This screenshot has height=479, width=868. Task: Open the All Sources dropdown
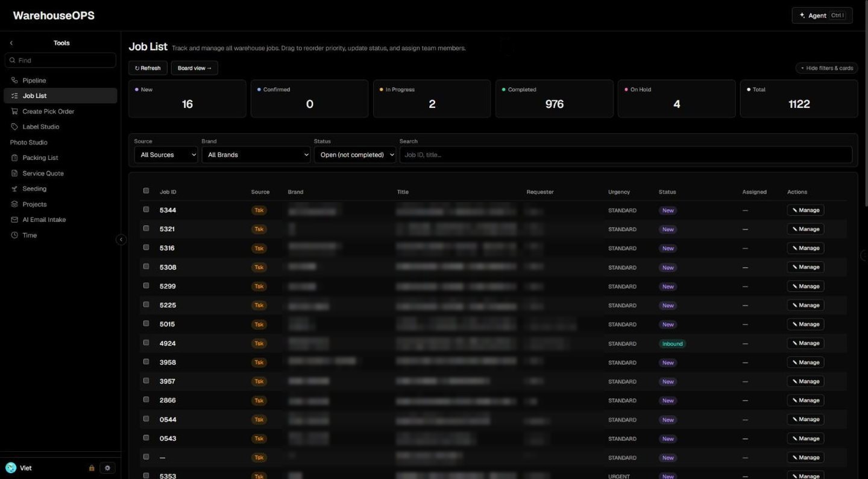[x=166, y=155]
